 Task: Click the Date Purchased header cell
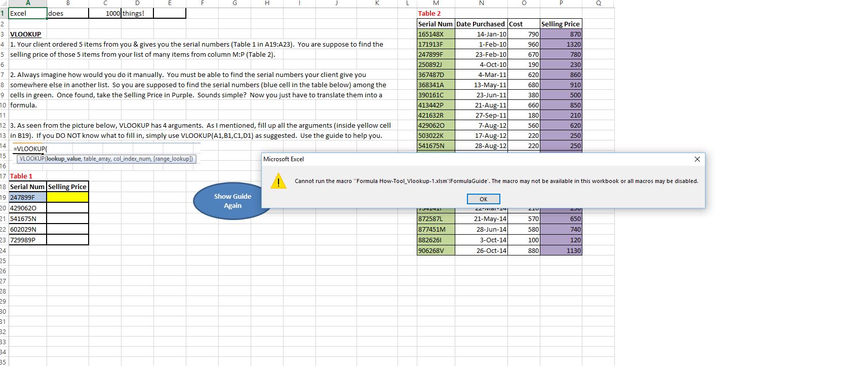(481, 24)
